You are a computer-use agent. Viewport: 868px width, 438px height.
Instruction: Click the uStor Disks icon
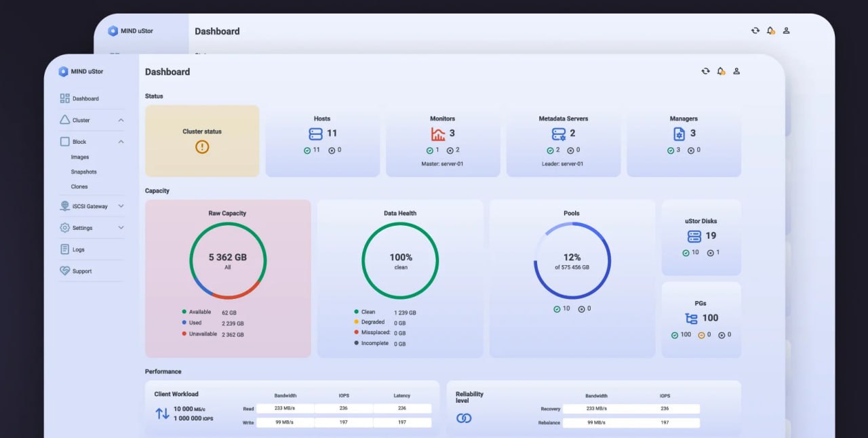[x=694, y=236]
